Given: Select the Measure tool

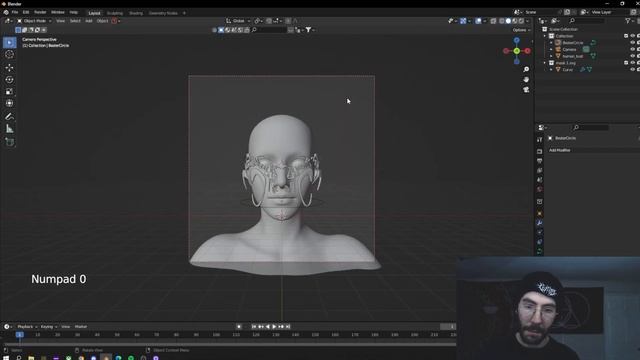Looking at the screenshot, I should (9, 129).
